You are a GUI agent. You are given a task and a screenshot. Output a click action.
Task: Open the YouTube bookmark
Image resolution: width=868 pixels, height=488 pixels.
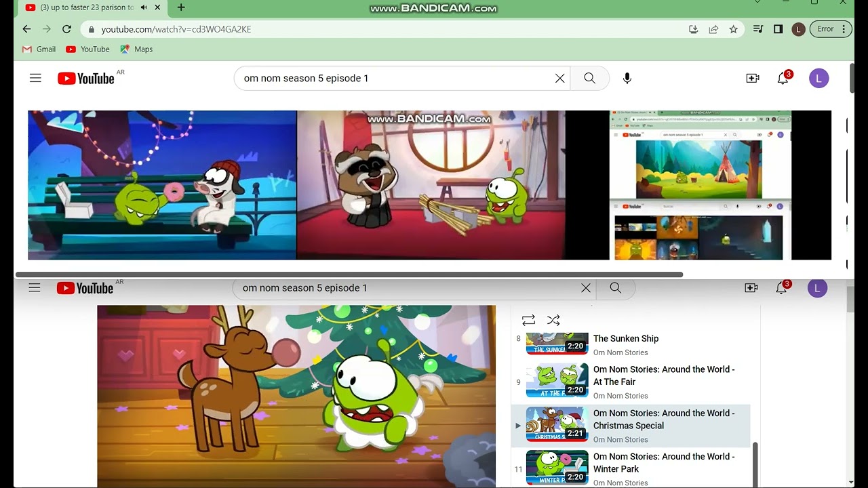pyautogui.click(x=87, y=49)
